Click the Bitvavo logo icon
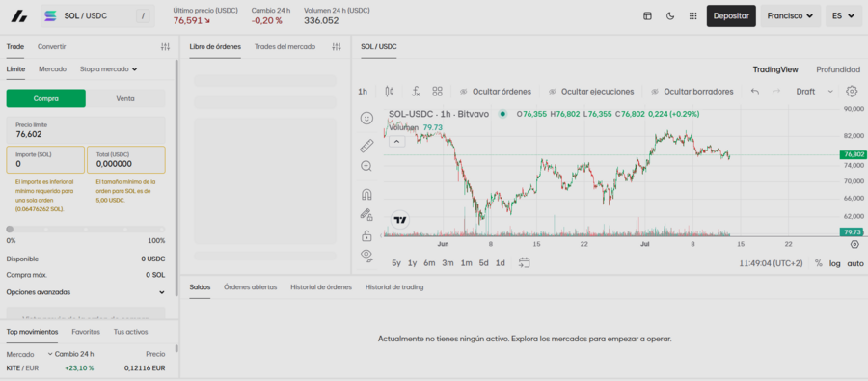 pyautogui.click(x=19, y=16)
